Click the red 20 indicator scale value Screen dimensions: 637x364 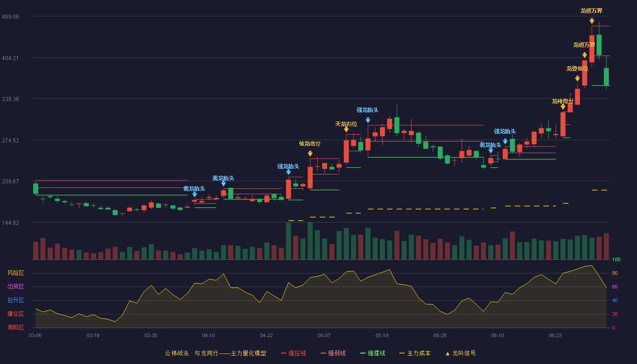tap(615, 314)
